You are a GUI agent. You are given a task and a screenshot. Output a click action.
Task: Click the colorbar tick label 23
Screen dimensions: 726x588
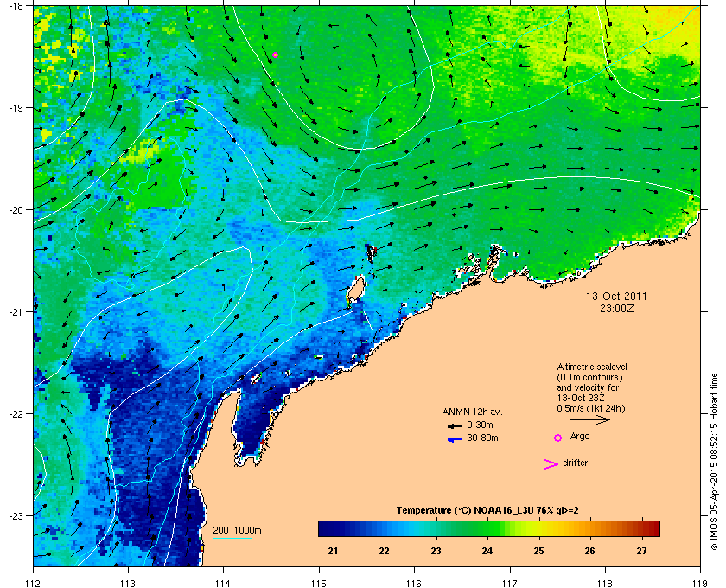[x=436, y=552]
